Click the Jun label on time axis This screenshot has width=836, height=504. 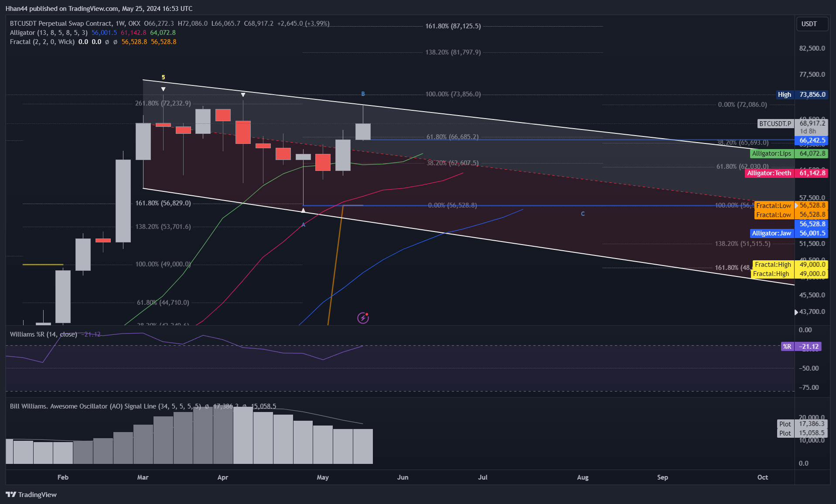(x=403, y=477)
